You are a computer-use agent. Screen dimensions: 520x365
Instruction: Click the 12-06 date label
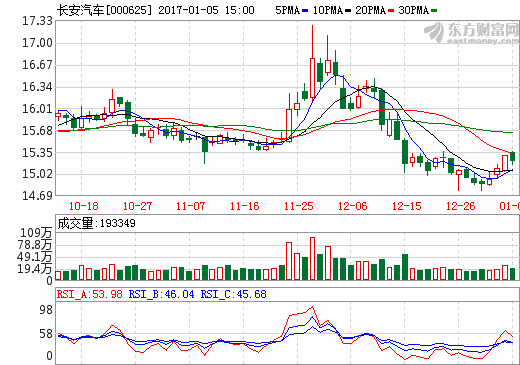tap(352, 206)
